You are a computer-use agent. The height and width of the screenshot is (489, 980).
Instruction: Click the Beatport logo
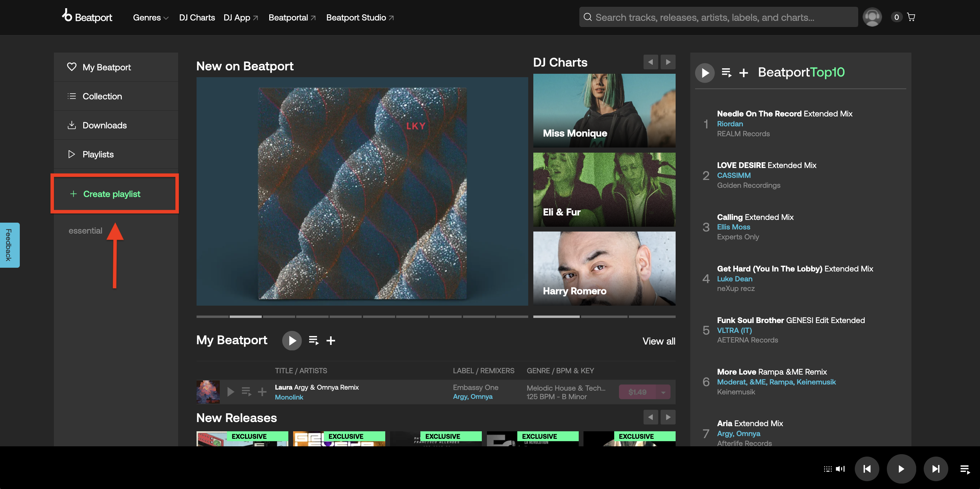tap(87, 16)
